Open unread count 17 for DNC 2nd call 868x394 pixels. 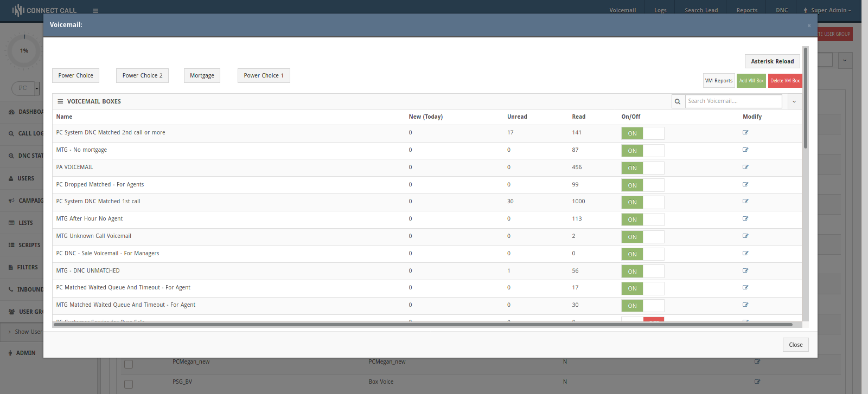(510, 132)
